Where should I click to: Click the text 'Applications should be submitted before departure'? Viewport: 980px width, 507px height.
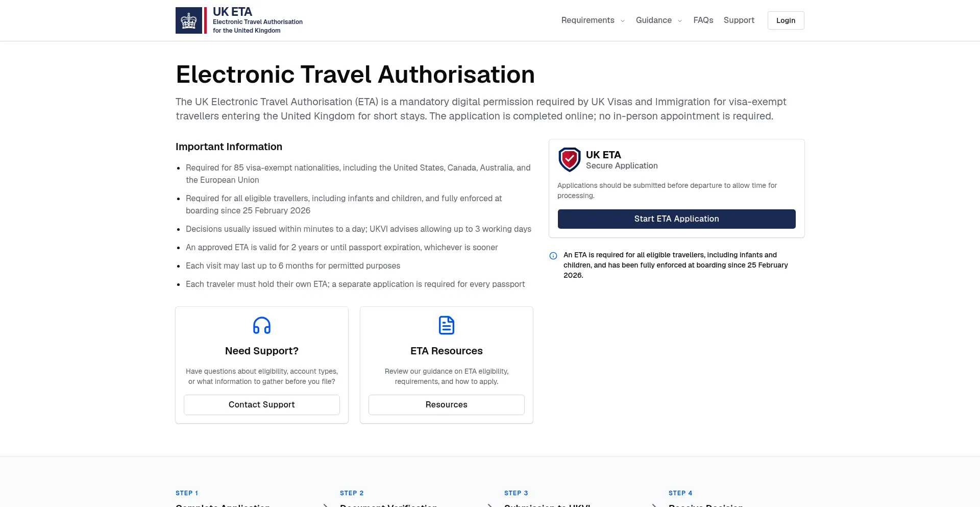click(667, 190)
